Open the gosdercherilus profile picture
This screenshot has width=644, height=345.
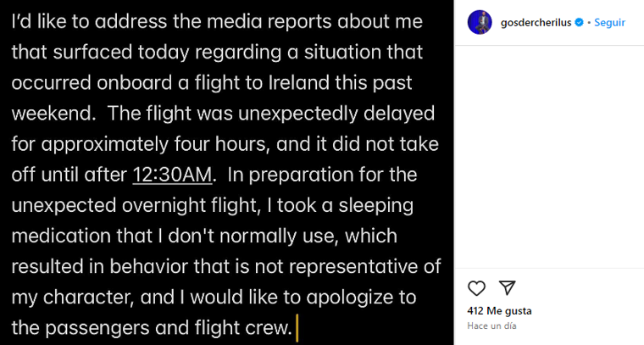[x=480, y=23]
